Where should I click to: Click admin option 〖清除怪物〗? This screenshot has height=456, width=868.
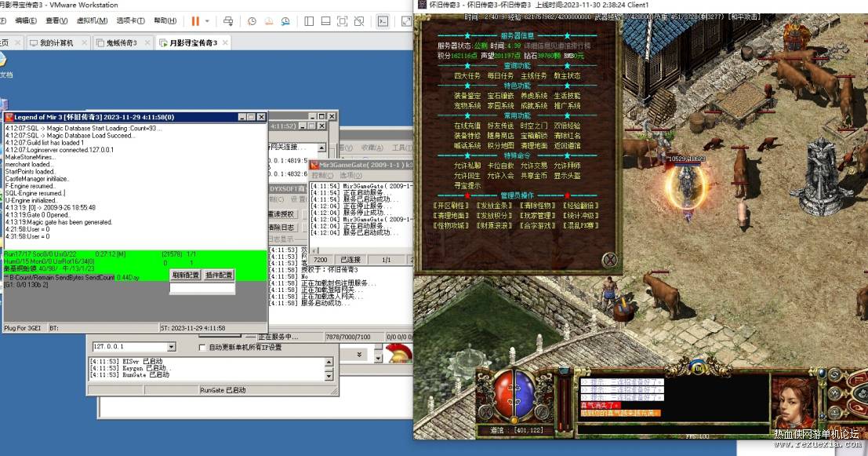(x=538, y=206)
